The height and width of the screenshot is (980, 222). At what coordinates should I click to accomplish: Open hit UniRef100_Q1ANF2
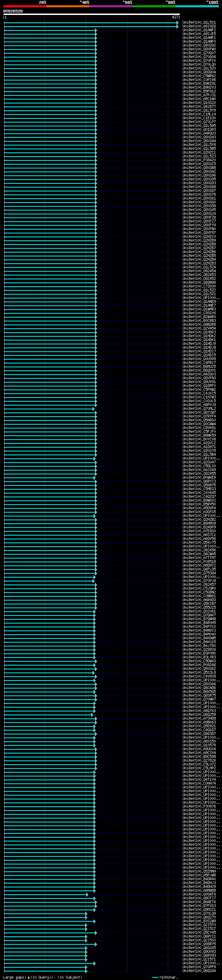(x=199, y=30)
